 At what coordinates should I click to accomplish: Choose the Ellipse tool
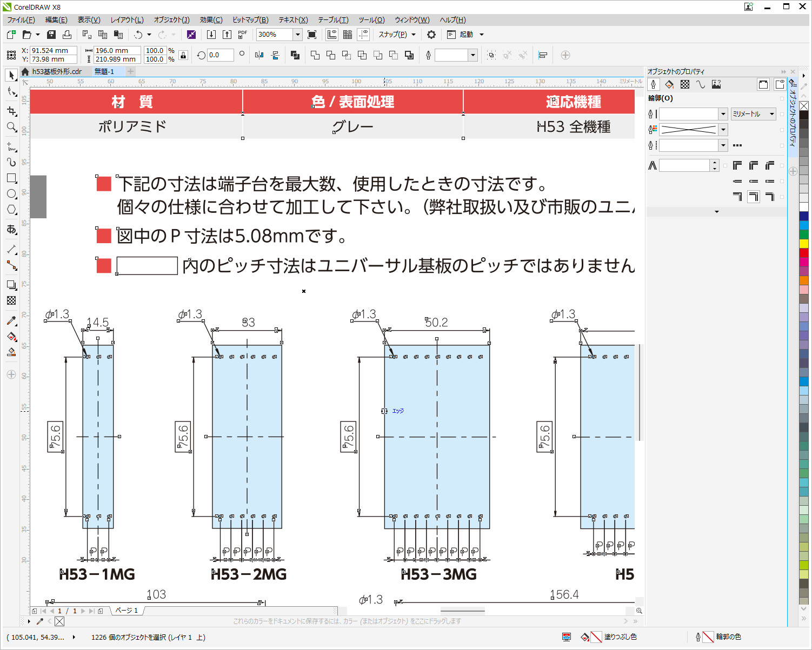click(11, 194)
